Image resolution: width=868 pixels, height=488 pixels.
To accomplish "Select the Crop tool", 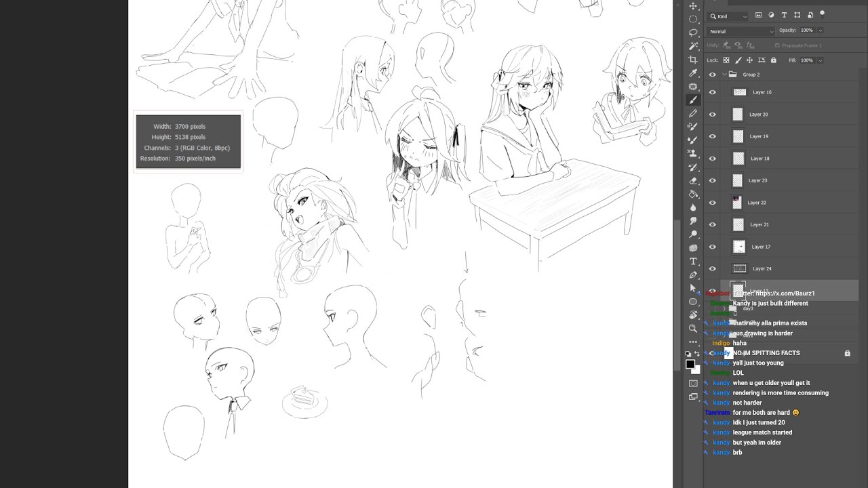I will point(693,60).
